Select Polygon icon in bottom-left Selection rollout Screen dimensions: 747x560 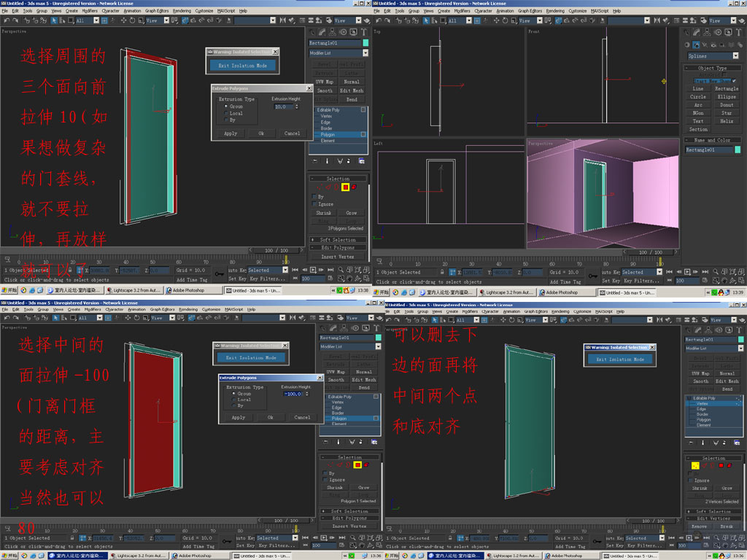click(357, 464)
